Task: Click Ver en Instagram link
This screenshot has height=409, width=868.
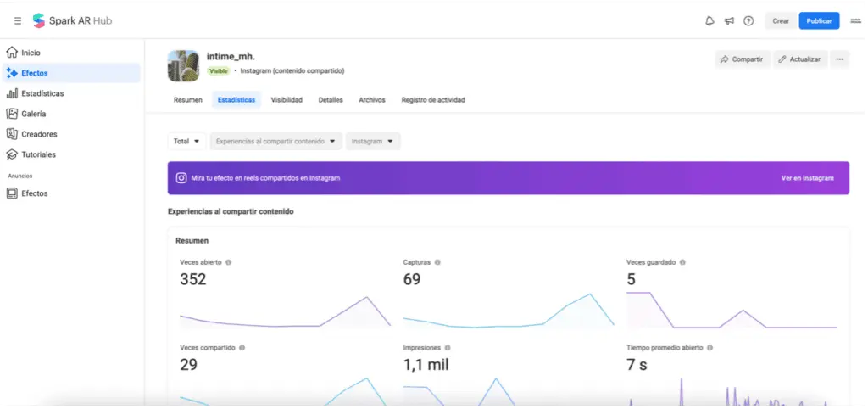Action: 807,178
